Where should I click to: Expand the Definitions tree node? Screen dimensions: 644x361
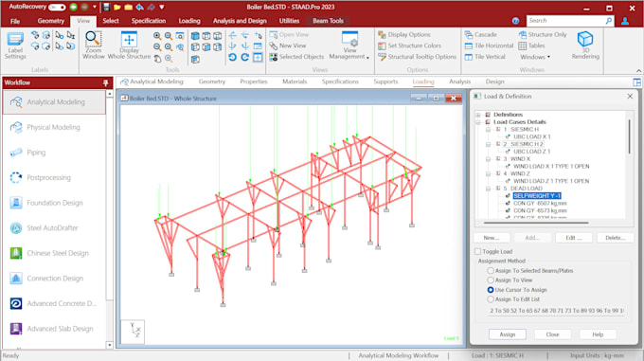[x=478, y=115]
